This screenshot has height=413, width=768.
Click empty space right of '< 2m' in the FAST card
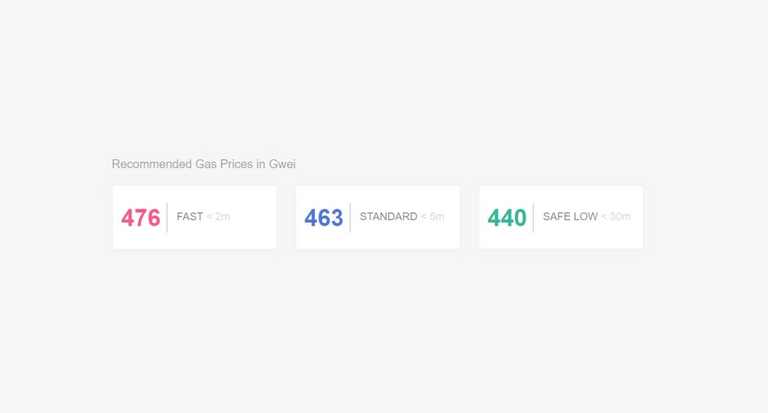coord(254,217)
